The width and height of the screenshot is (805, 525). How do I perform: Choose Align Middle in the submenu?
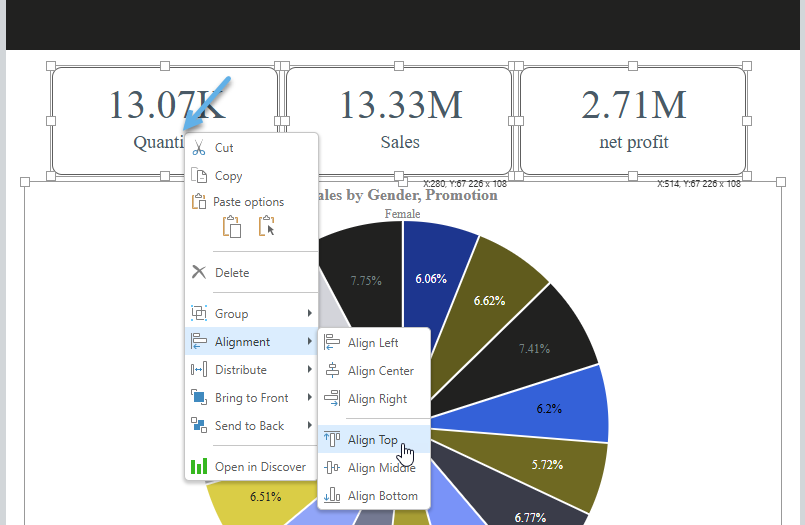(x=374, y=468)
